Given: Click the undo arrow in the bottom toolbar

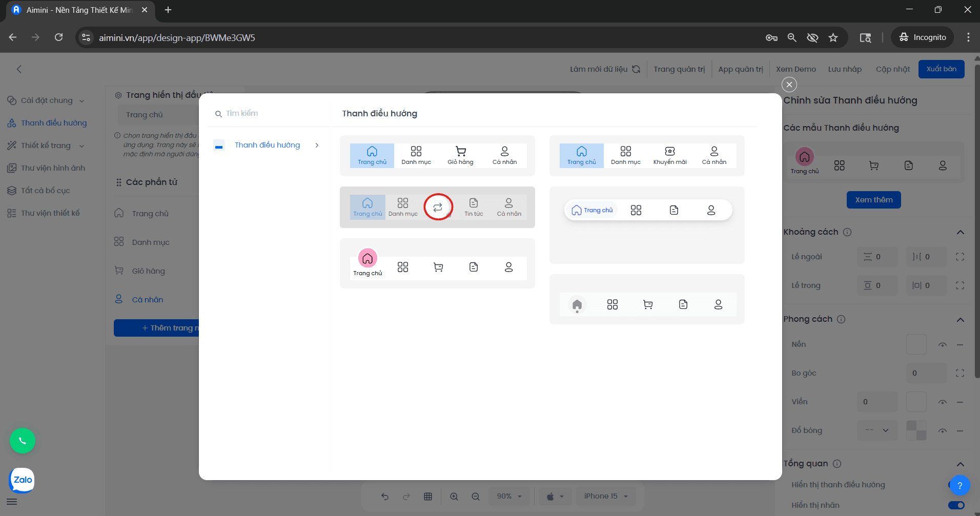Looking at the screenshot, I should click(385, 496).
